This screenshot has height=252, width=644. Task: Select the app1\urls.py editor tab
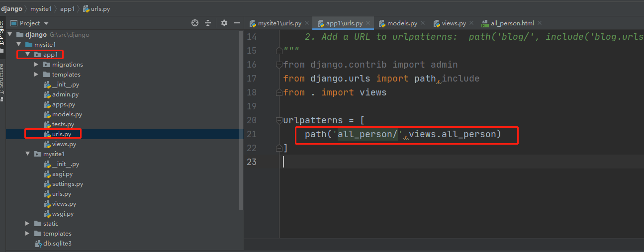point(344,23)
